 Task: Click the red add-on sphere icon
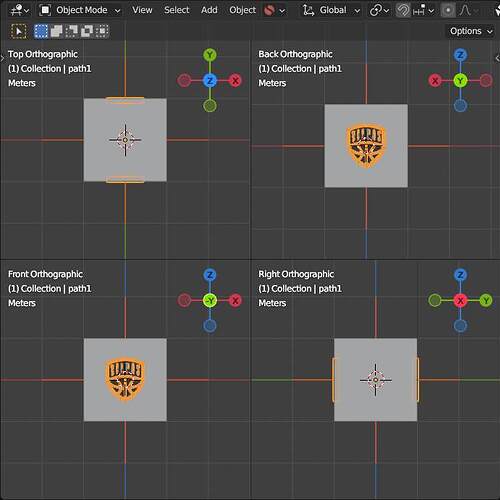pyautogui.click(x=269, y=10)
